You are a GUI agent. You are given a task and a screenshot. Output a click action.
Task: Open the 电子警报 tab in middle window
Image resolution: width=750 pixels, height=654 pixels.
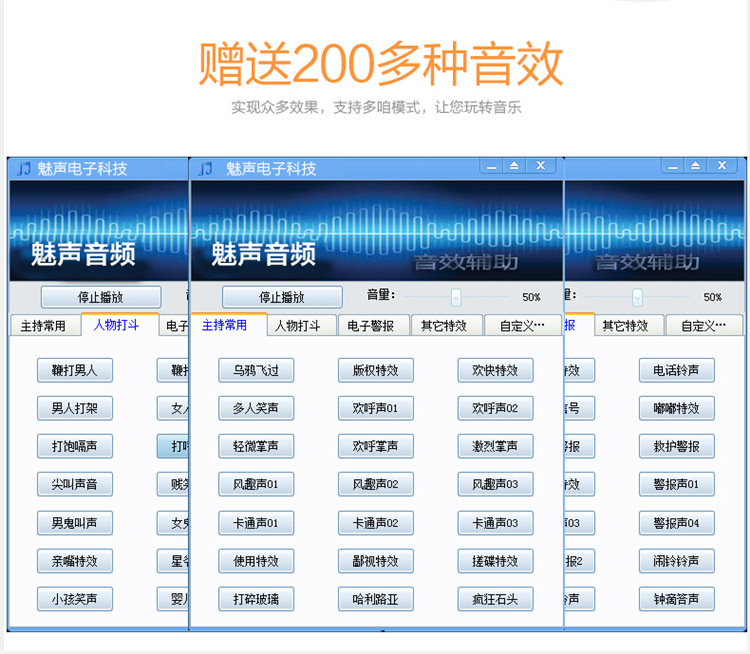tap(371, 325)
